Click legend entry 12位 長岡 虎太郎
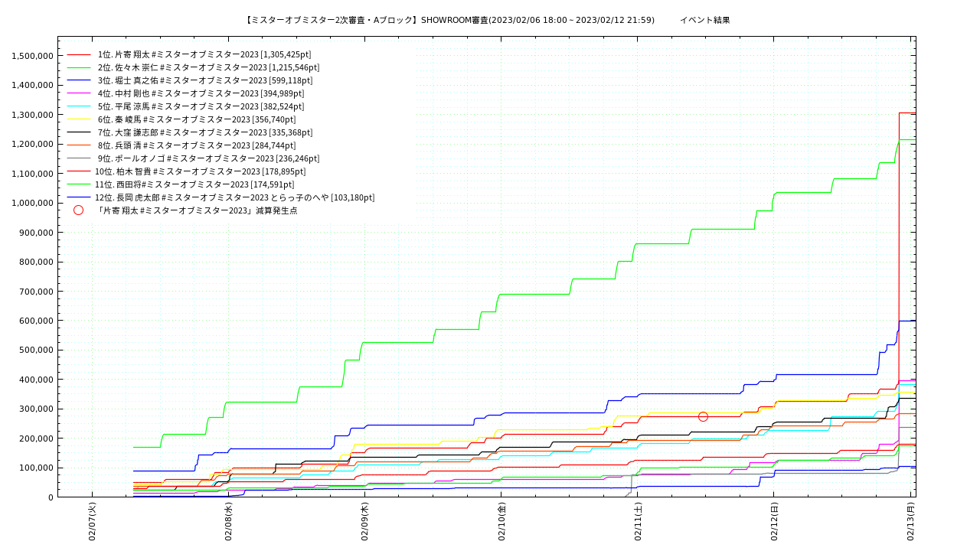This screenshot has height=551, width=980. (234, 197)
